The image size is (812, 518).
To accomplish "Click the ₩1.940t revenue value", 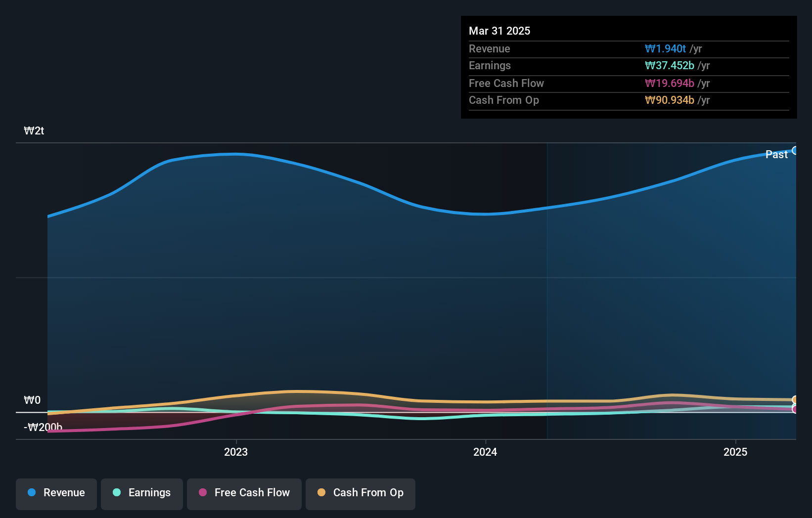I will (x=665, y=48).
